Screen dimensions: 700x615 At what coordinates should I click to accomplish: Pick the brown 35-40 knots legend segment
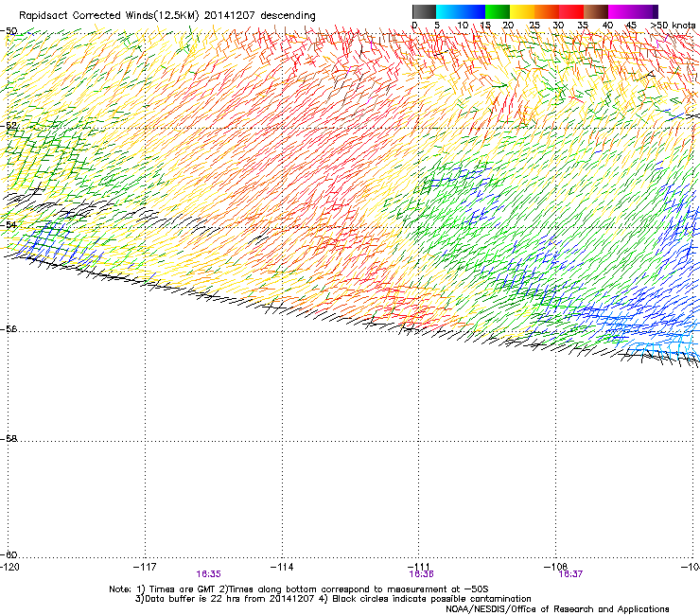[x=596, y=11]
